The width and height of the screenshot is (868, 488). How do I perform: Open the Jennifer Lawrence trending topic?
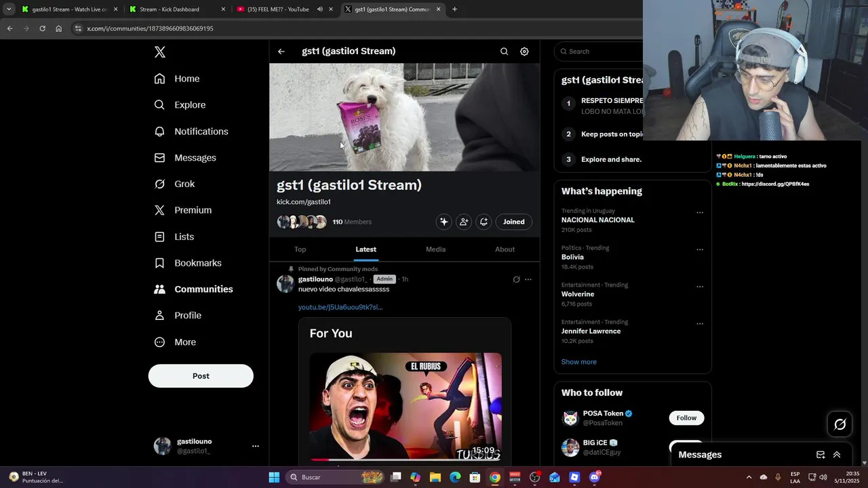pyautogui.click(x=591, y=331)
